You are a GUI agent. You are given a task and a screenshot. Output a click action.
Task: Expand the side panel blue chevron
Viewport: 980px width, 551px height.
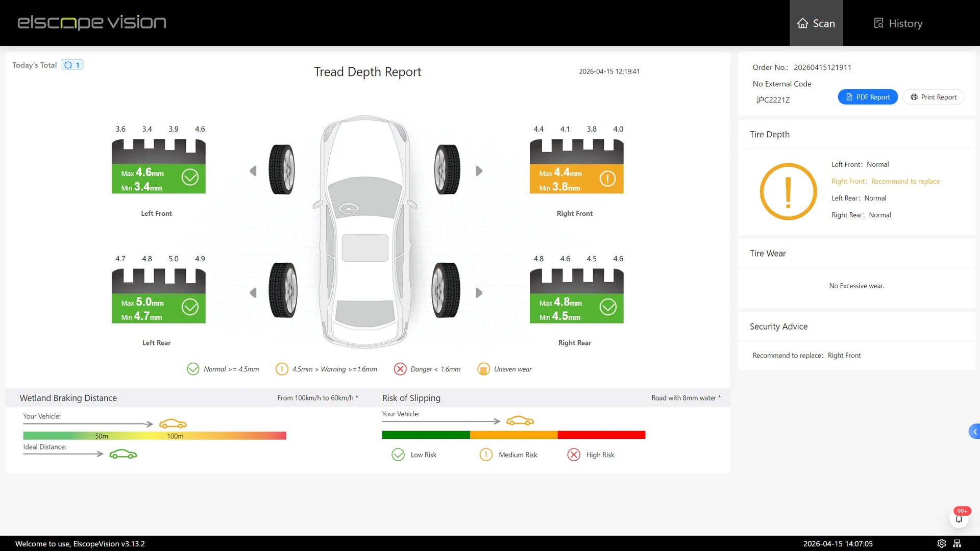click(x=974, y=432)
